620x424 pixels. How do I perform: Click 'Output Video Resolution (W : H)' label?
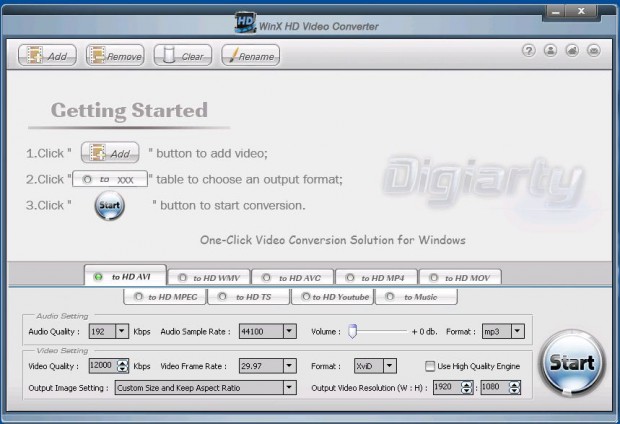pyautogui.click(x=369, y=388)
